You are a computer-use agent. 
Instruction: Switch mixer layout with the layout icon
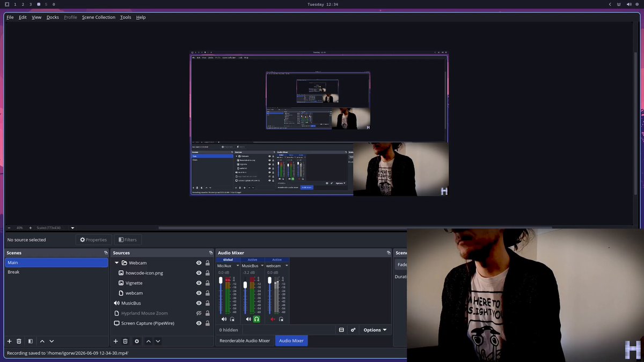click(341, 330)
